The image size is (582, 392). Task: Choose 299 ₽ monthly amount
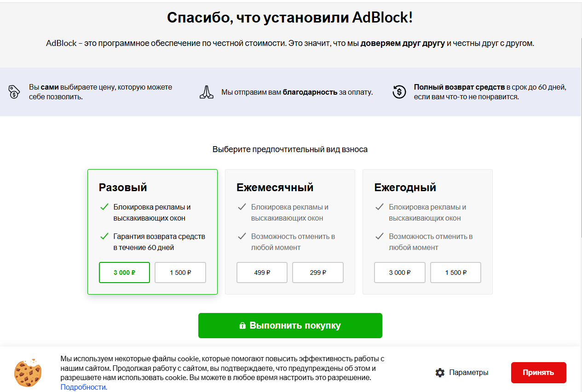pyautogui.click(x=318, y=273)
